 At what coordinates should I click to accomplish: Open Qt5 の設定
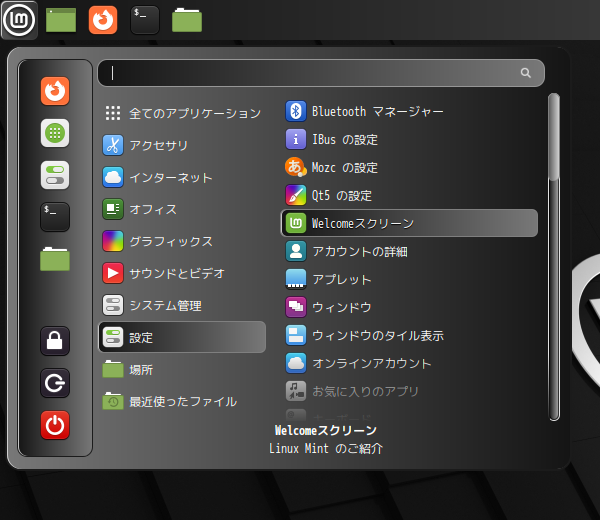click(x=409, y=195)
